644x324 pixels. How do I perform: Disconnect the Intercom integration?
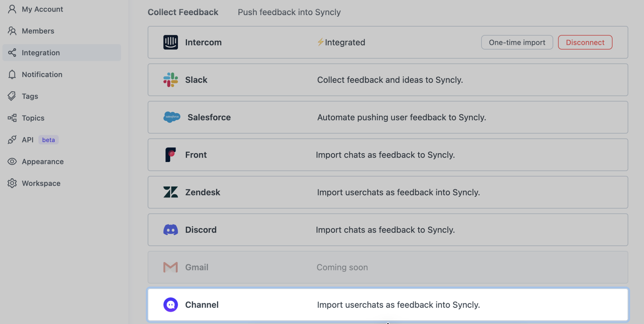585,42
